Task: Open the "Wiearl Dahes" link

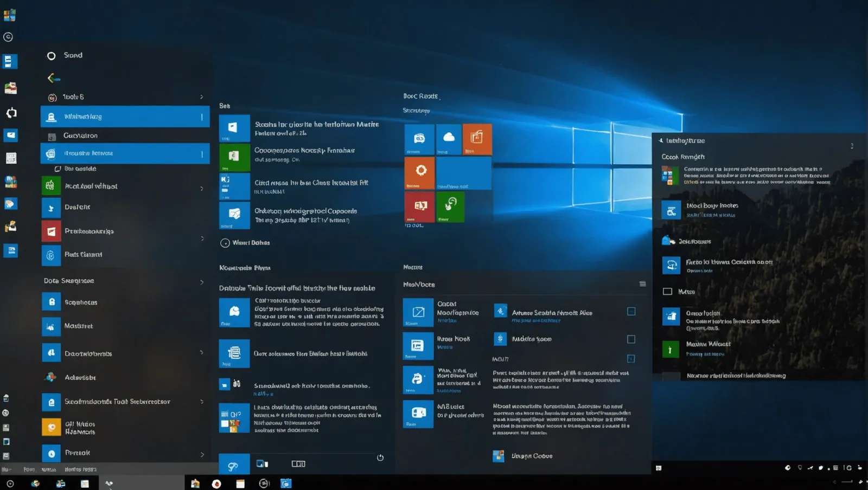Action: click(251, 243)
